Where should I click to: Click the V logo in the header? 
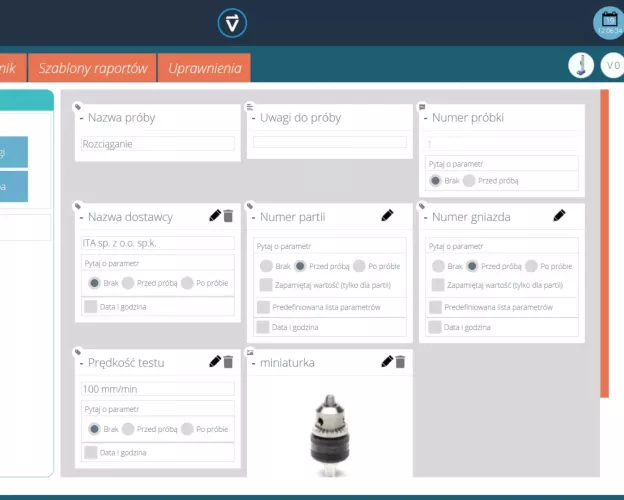(x=232, y=23)
